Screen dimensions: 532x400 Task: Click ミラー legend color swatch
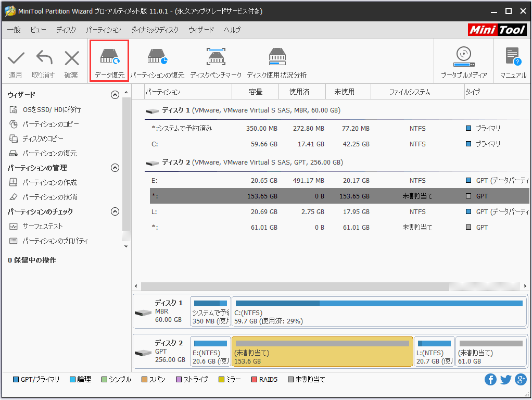221,379
